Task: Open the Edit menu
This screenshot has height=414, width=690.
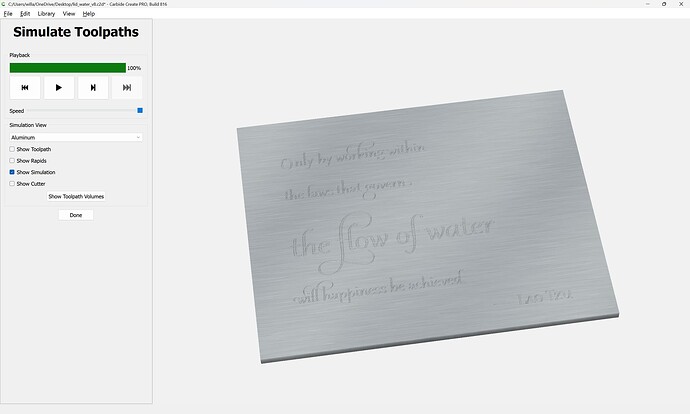Action: coord(25,14)
